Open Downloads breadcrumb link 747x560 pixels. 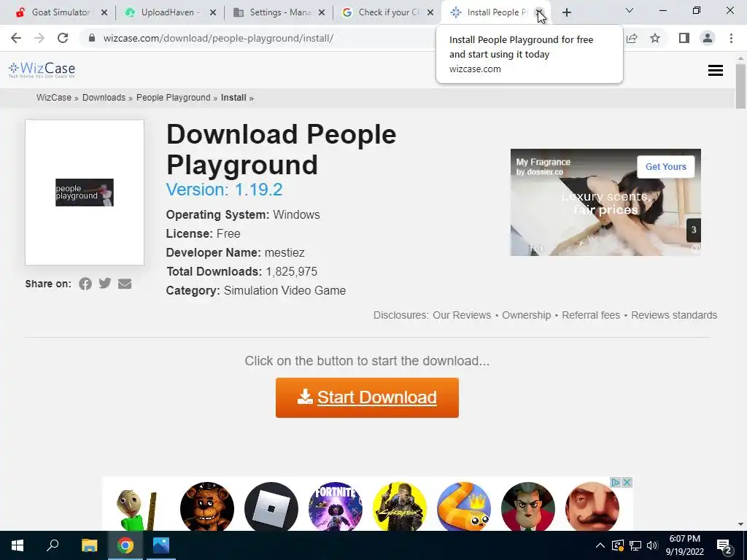(104, 98)
